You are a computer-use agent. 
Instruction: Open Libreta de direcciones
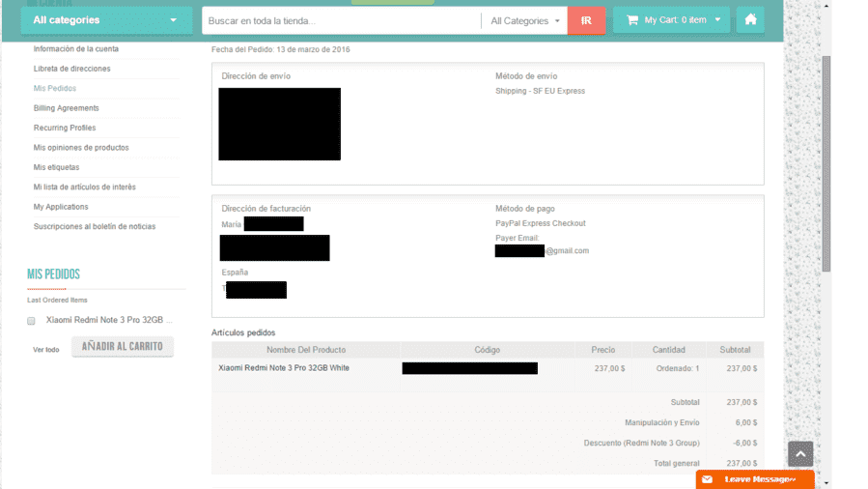pyautogui.click(x=72, y=69)
